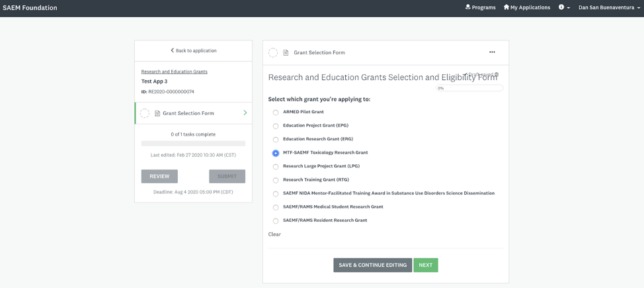
Task: Click the Review button
Action: click(159, 176)
